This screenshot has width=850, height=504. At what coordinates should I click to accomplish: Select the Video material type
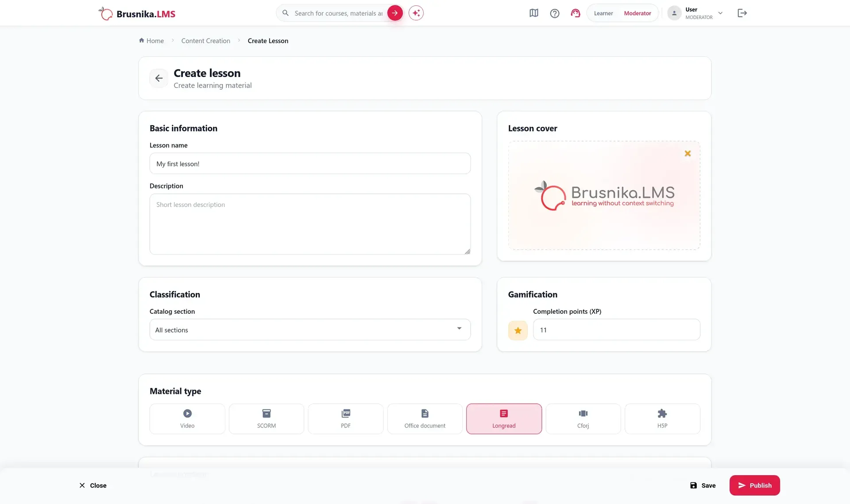tap(187, 419)
